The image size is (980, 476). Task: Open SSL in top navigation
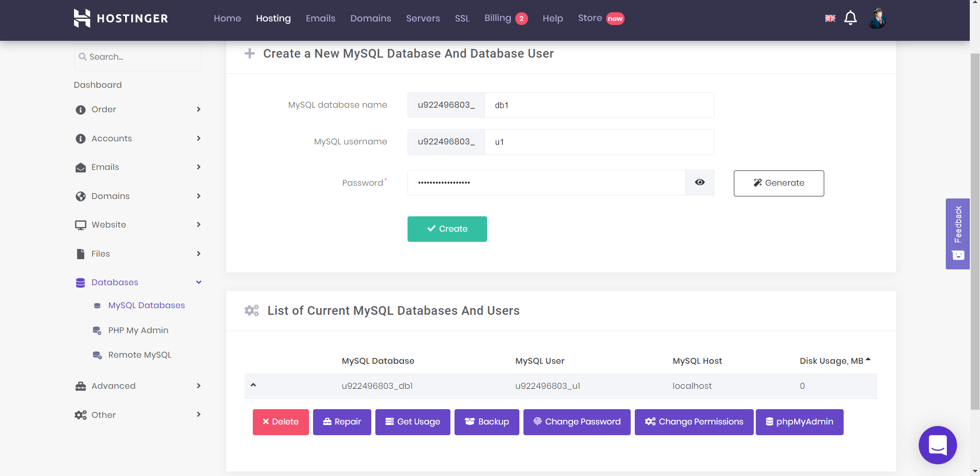(x=462, y=18)
